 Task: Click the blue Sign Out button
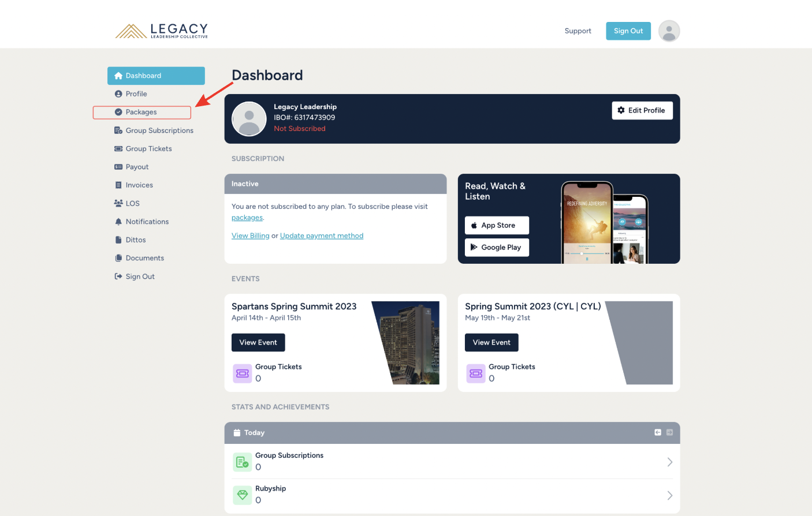click(x=628, y=31)
